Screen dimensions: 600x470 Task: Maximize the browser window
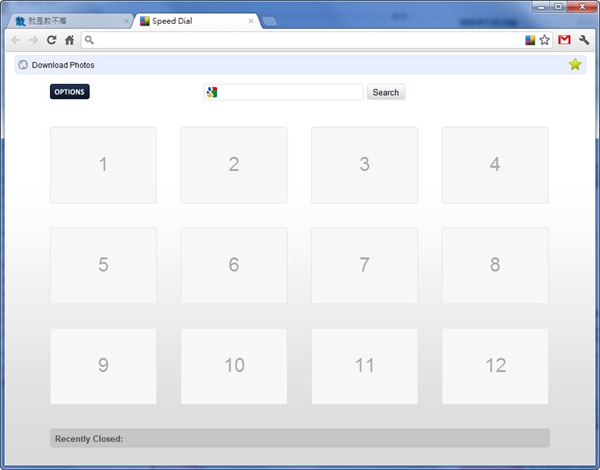558,7
